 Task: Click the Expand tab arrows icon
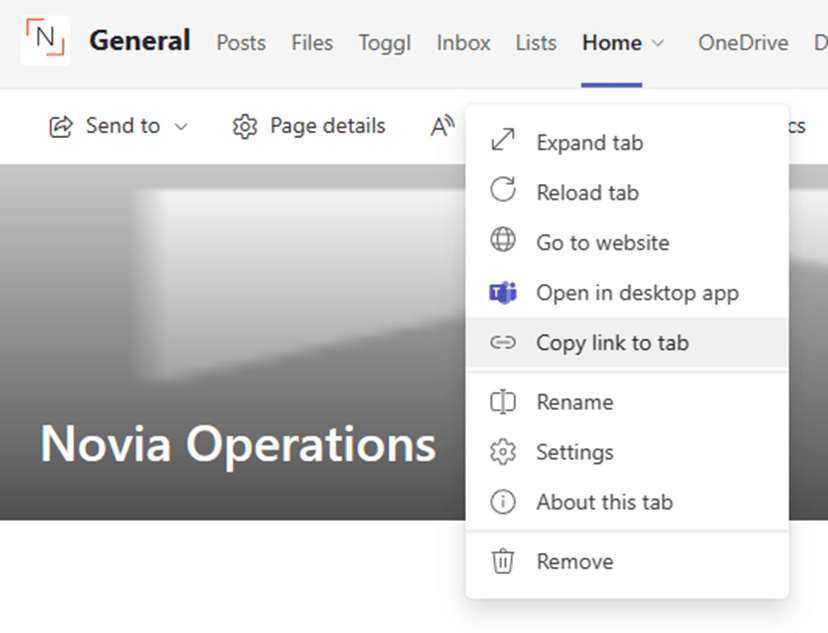tap(503, 142)
